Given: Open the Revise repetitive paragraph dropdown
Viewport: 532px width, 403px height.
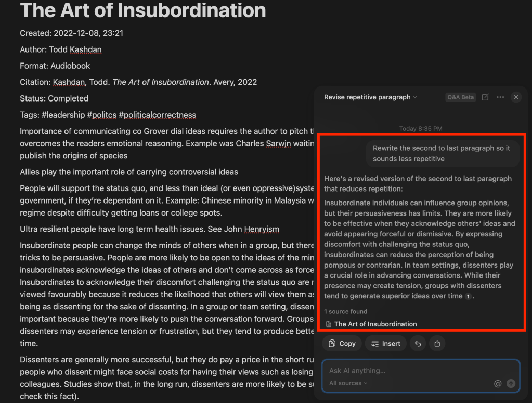Looking at the screenshot, I should [x=370, y=97].
